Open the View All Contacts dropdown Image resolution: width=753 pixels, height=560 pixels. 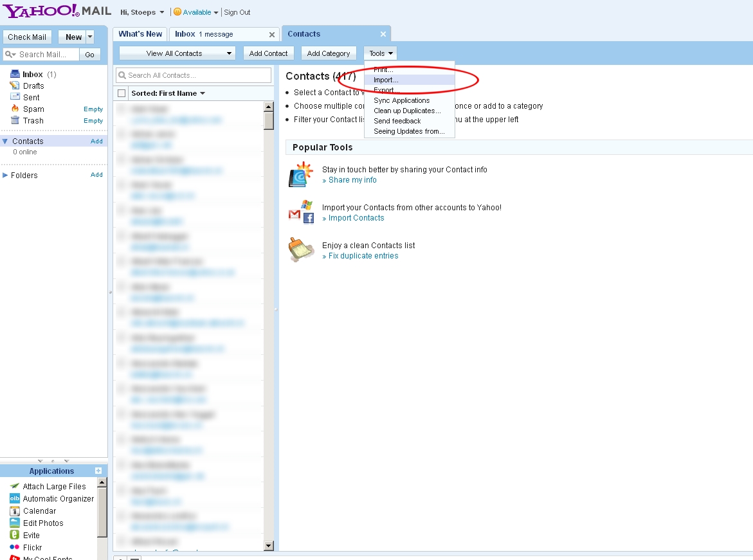coord(177,53)
